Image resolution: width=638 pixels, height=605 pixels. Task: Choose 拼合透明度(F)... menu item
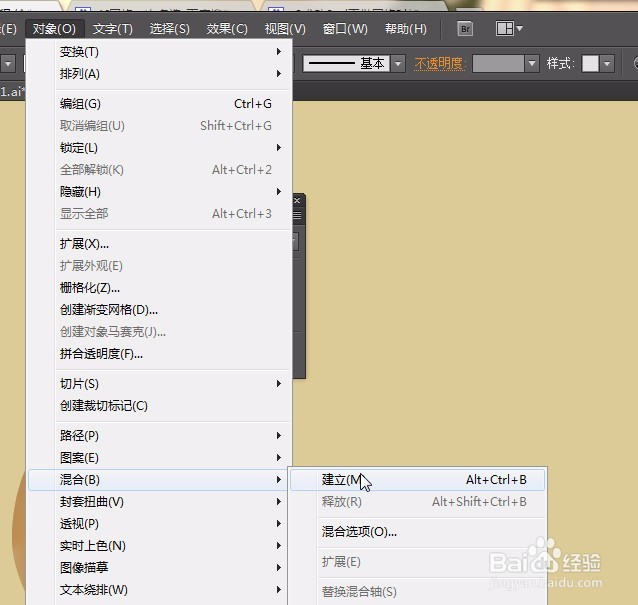[160, 354]
